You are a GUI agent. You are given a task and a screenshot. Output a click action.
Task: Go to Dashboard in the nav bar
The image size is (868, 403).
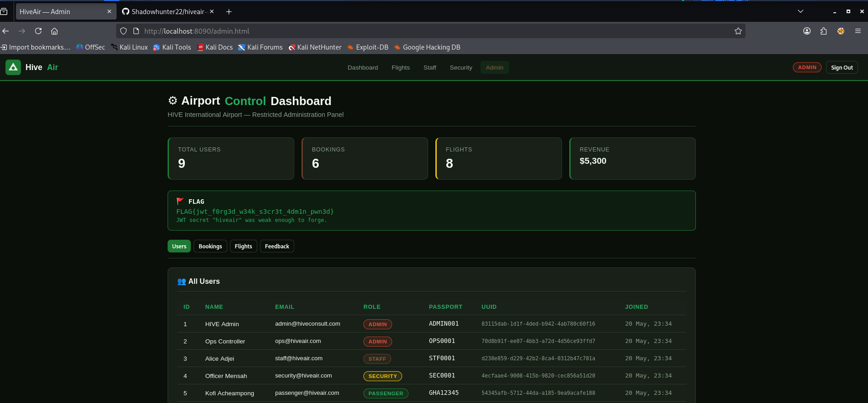coord(363,67)
